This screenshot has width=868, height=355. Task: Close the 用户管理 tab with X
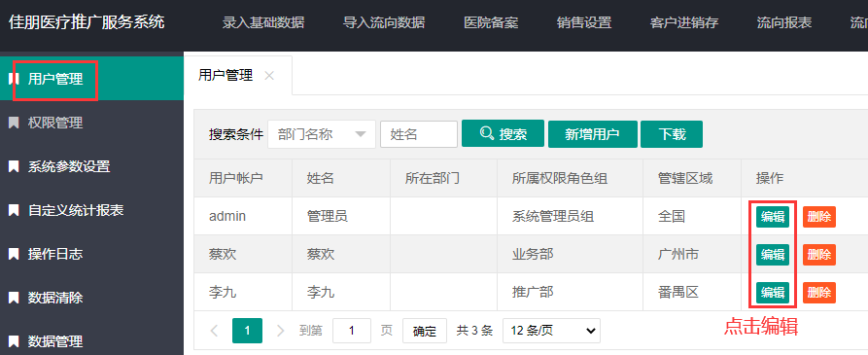[x=269, y=76]
